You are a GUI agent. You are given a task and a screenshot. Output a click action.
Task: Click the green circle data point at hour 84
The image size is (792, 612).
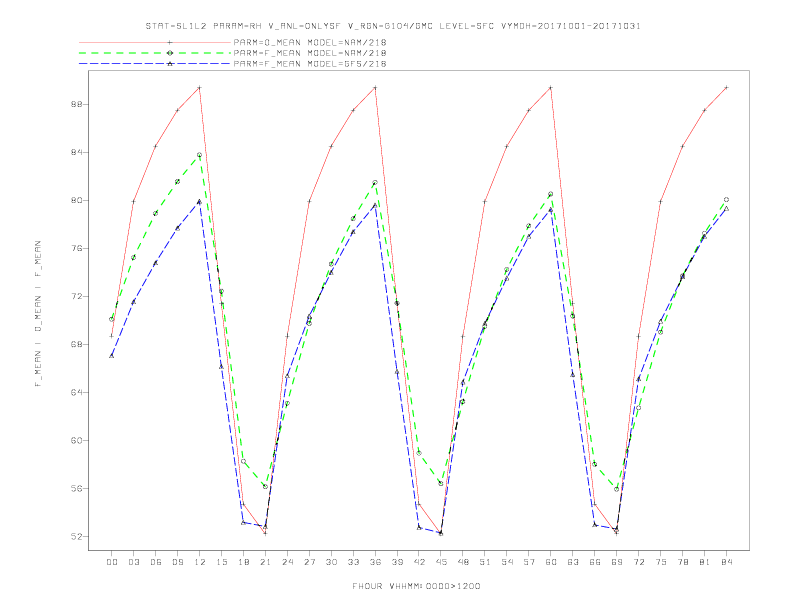click(727, 199)
